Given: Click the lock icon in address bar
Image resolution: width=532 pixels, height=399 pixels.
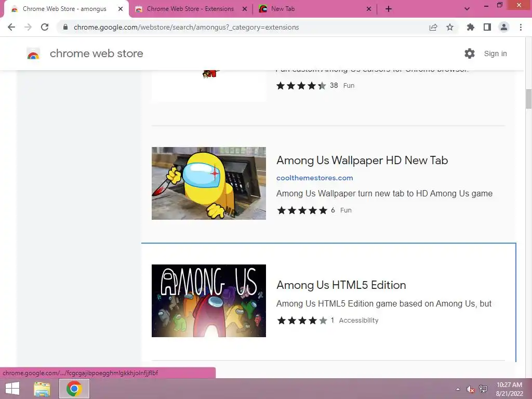Looking at the screenshot, I should point(65,27).
